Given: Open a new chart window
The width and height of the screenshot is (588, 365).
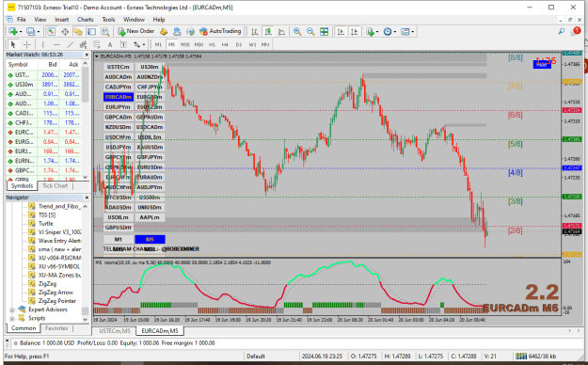Looking at the screenshot, I should click(13, 31).
